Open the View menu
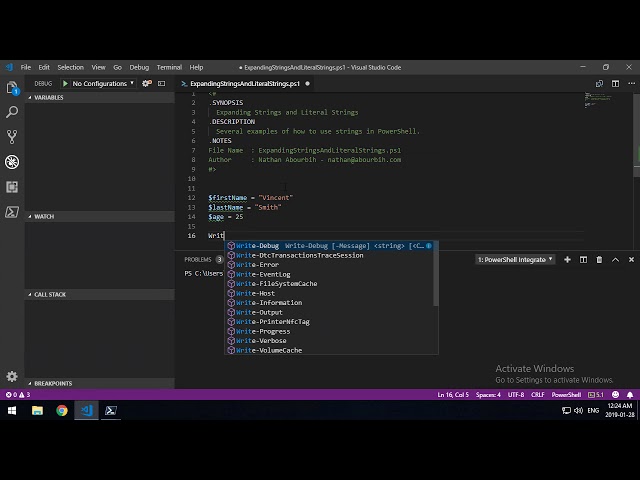 [x=98, y=67]
